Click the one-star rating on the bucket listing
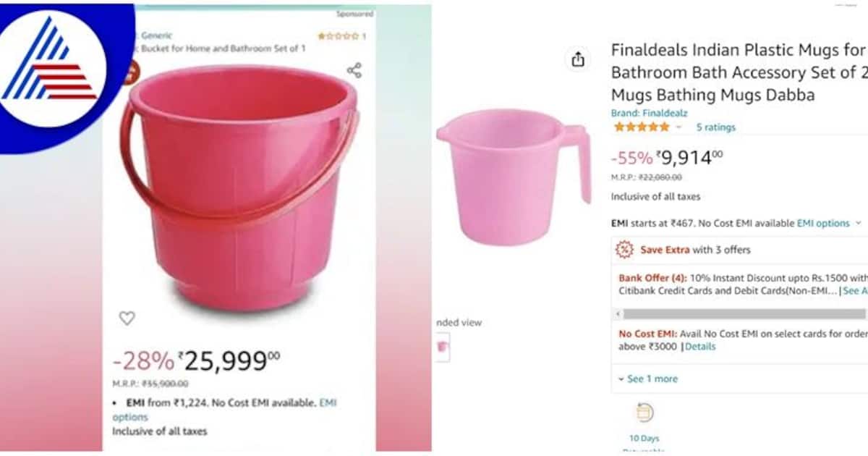Screen dimensions: 868x456 tap(339, 35)
